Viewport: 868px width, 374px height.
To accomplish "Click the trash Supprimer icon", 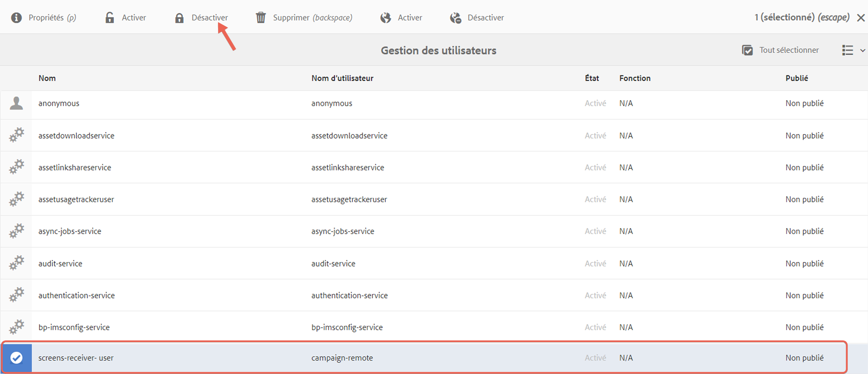I will pos(261,17).
